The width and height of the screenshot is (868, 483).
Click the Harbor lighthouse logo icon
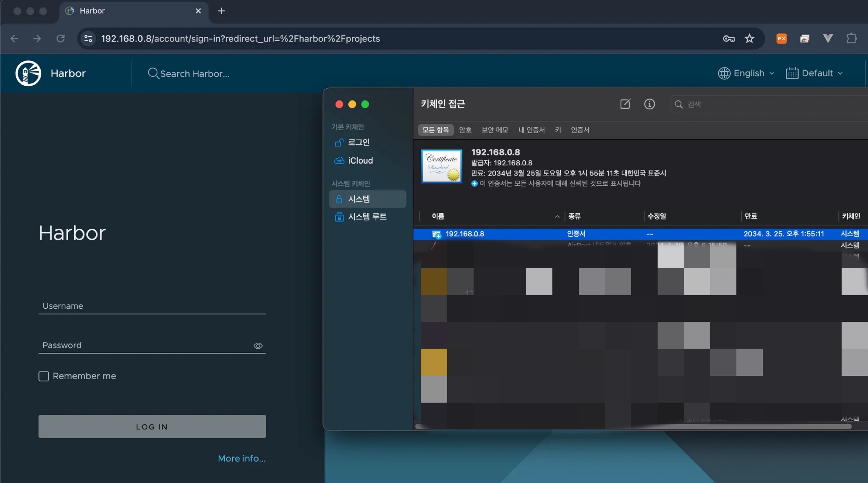(28, 73)
